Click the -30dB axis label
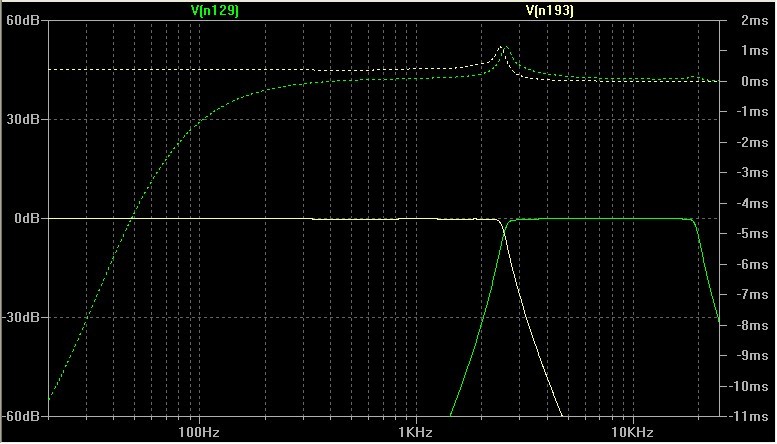Viewport: 777px width, 444px height. (20, 318)
